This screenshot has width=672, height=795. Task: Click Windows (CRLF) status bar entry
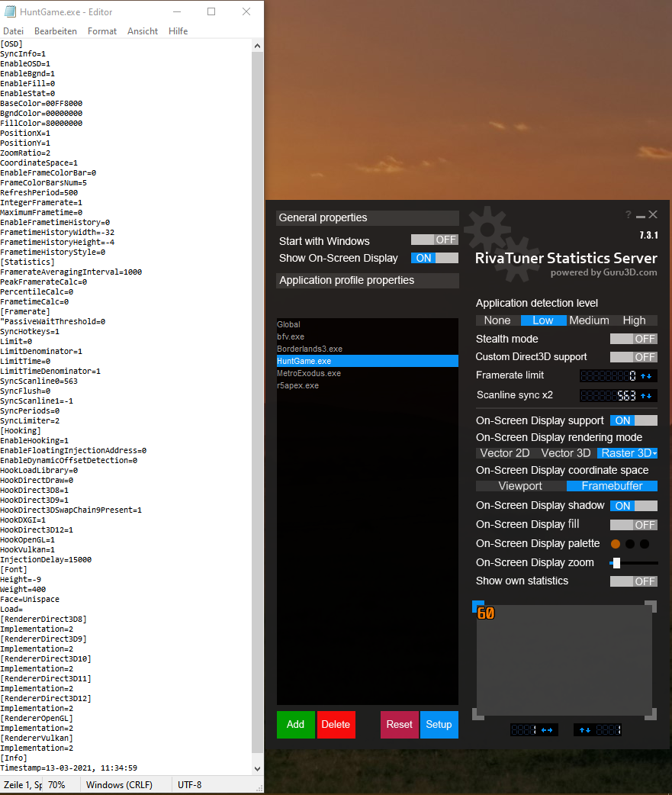click(x=119, y=785)
